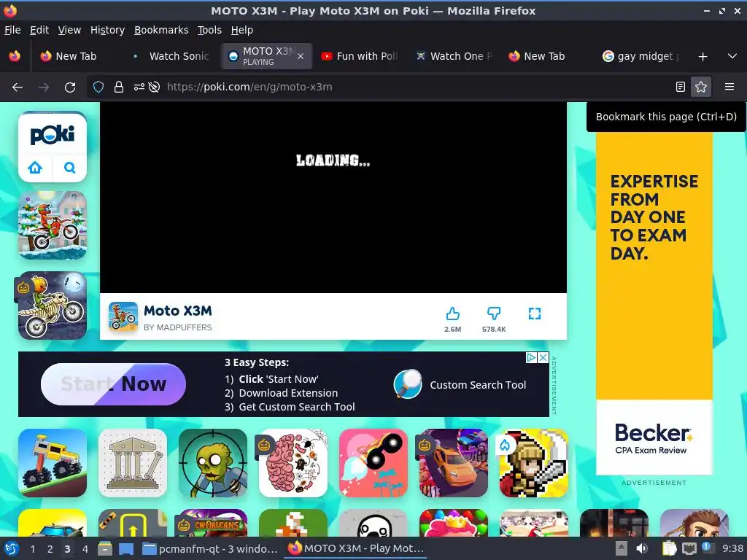Image resolution: width=747 pixels, height=560 pixels.
Task: Click the small Moto X3M game icon
Action: coord(123,316)
